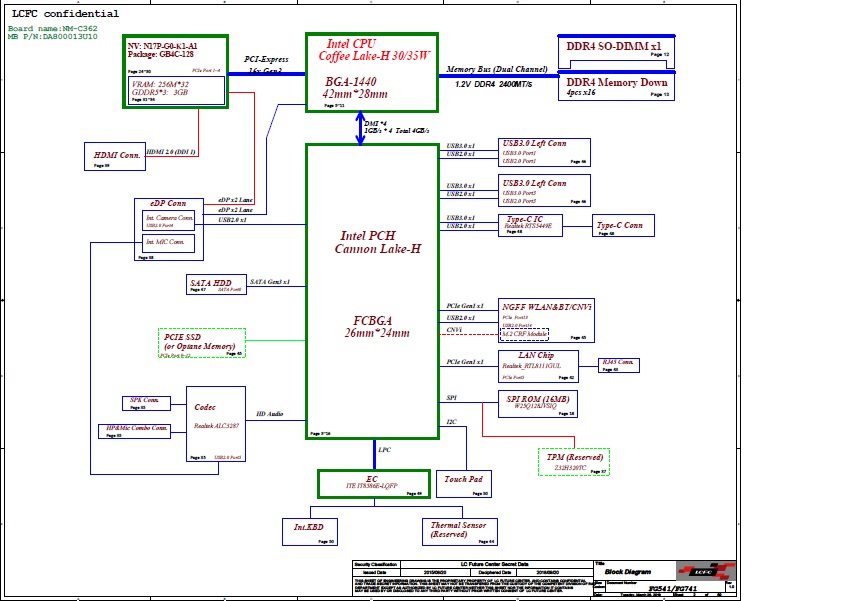Image resolution: width=851 pixels, height=601 pixels.
Task: Click the I2C bus label
Action: tap(451, 422)
